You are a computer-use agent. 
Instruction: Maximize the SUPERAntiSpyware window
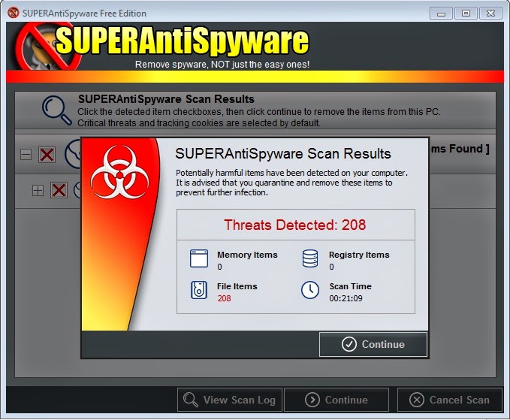[x=466, y=14]
